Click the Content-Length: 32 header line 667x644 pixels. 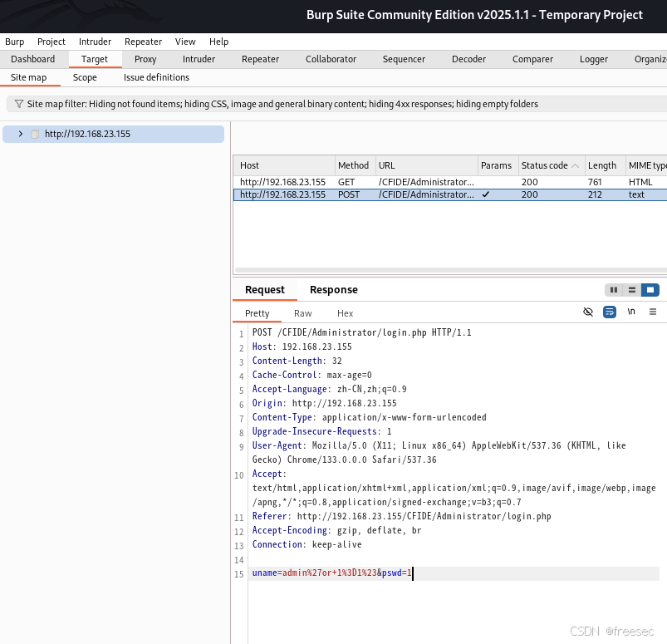click(297, 361)
